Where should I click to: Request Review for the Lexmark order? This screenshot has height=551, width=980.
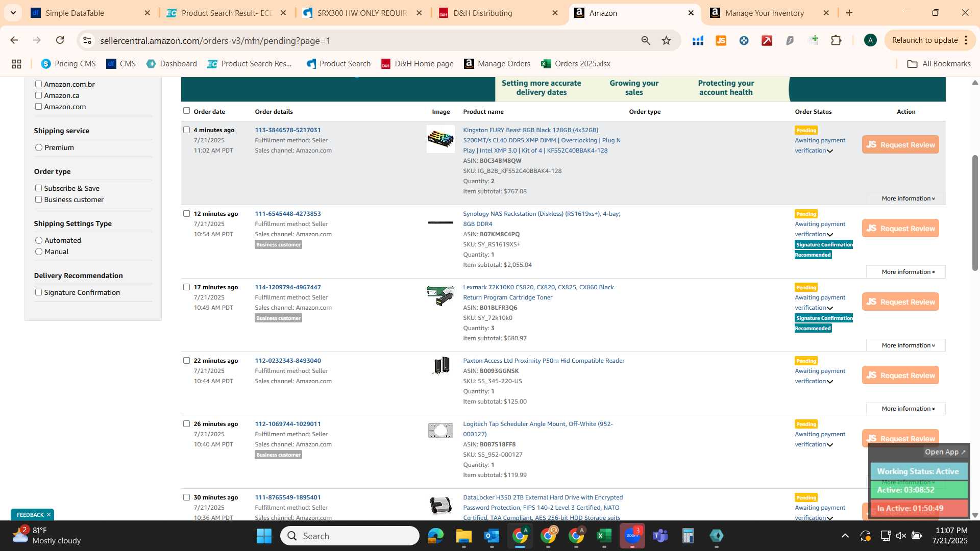(x=900, y=302)
